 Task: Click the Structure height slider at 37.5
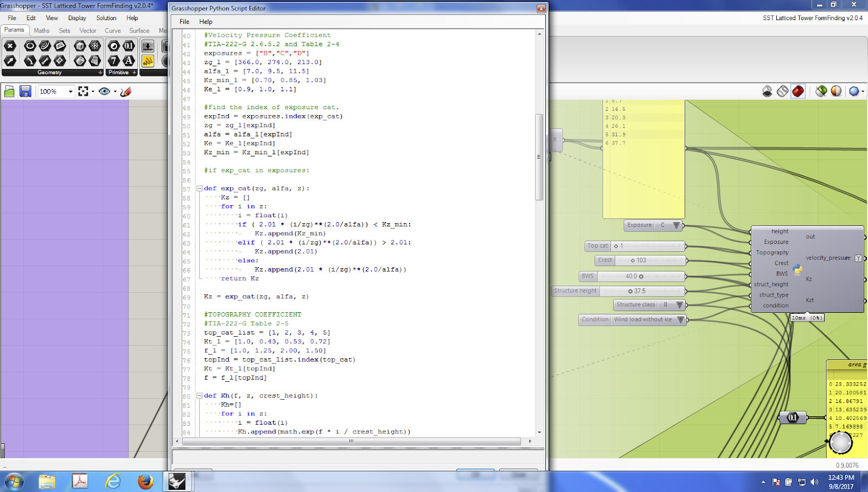click(630, 291)
